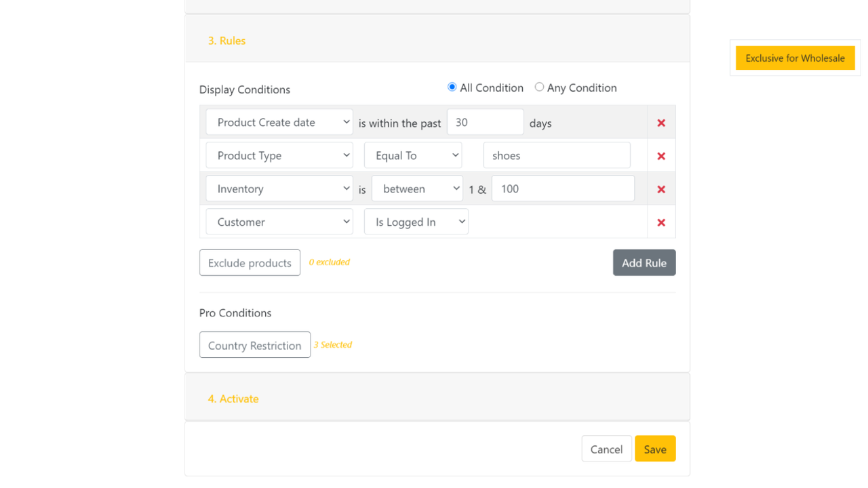Open the Equal To operator dropdown

pyautogui.click(x=413, y=155)
